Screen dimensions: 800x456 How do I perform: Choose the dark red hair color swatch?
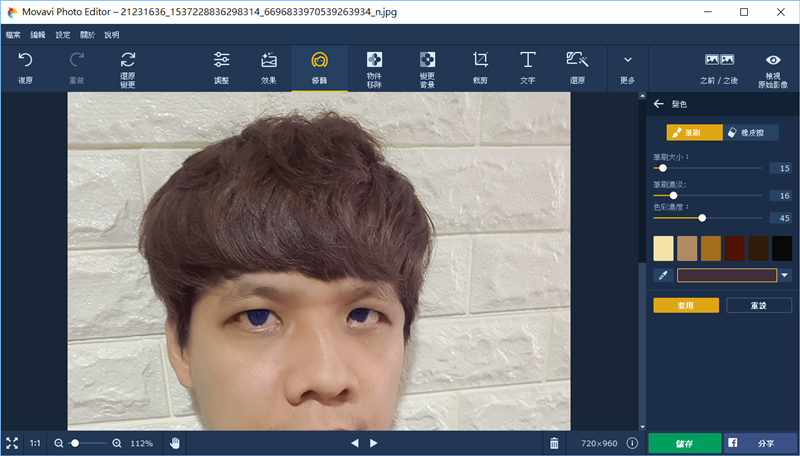pyautogui.click(x=734, y=248)
